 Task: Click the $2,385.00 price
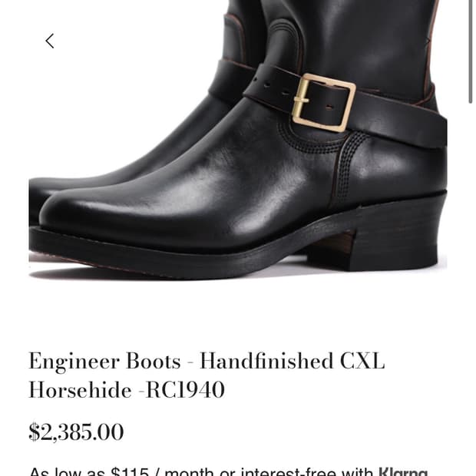(x=76, y=431)
